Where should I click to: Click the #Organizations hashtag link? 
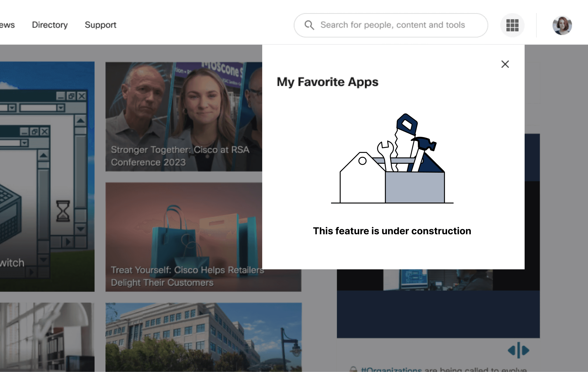coord(391,370)
